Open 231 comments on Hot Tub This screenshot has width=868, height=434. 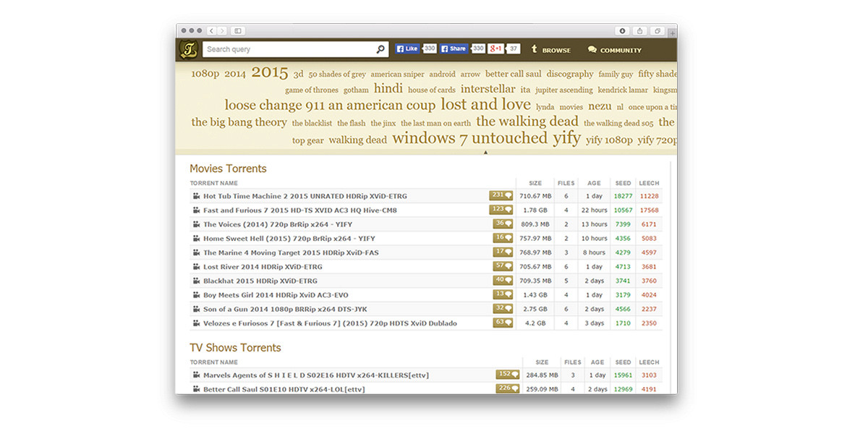point(501,195)
